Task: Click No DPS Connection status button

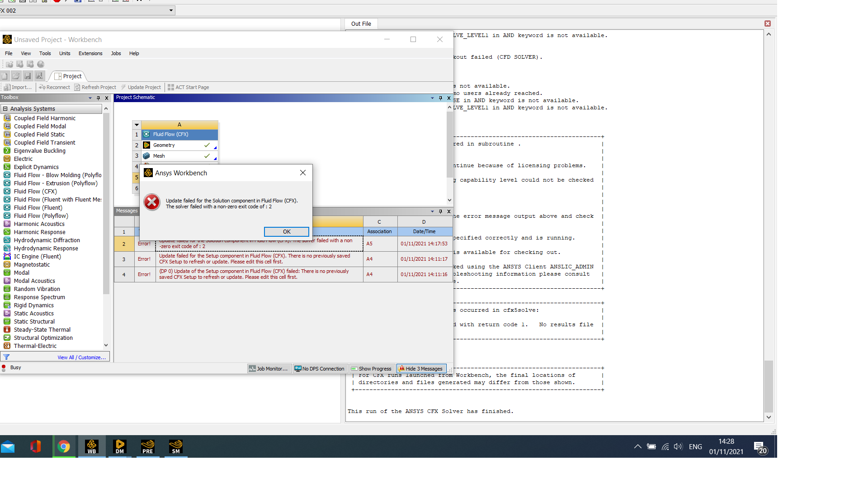Action: click(x=320, y=369)
